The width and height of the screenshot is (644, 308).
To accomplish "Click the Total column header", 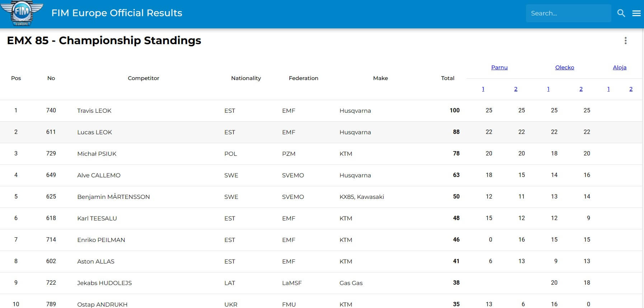I will coord(448,78).
